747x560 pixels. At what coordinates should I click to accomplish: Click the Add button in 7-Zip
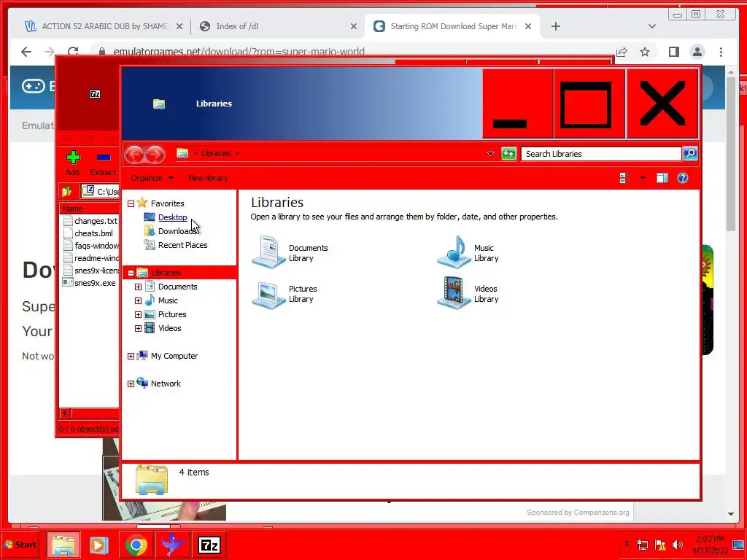[x=72, y=163]
